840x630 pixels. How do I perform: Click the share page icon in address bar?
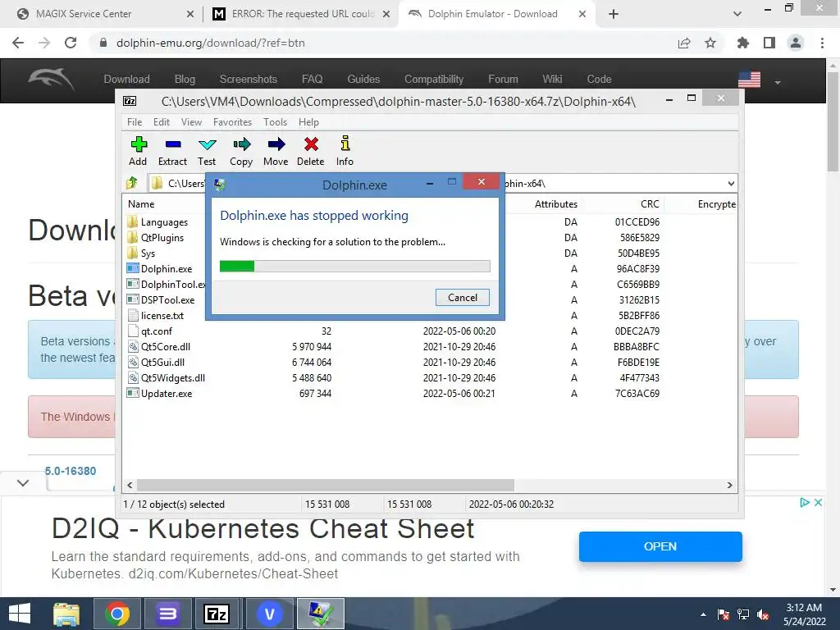pyautogui.click(x=684, y=43)
